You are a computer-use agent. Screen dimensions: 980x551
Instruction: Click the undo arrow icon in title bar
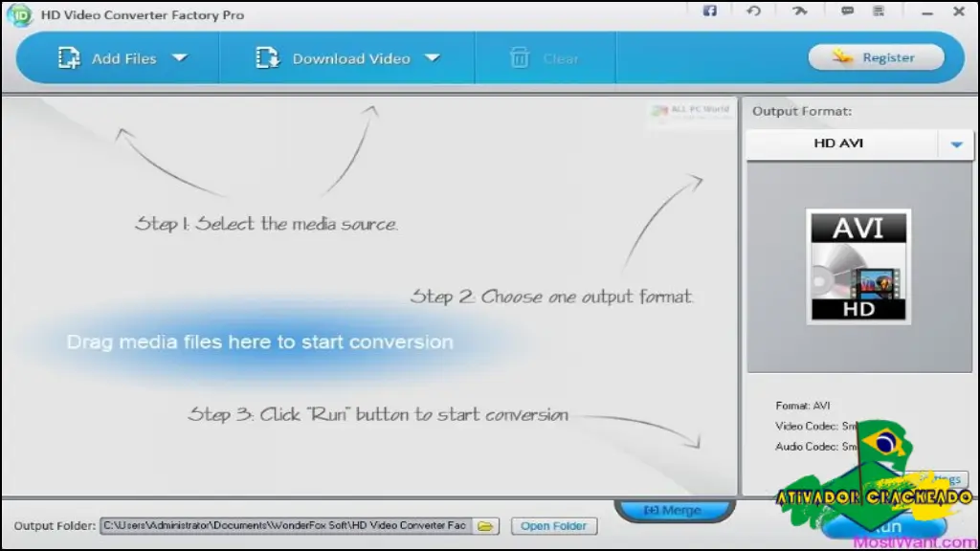click(x=754, y=11)
